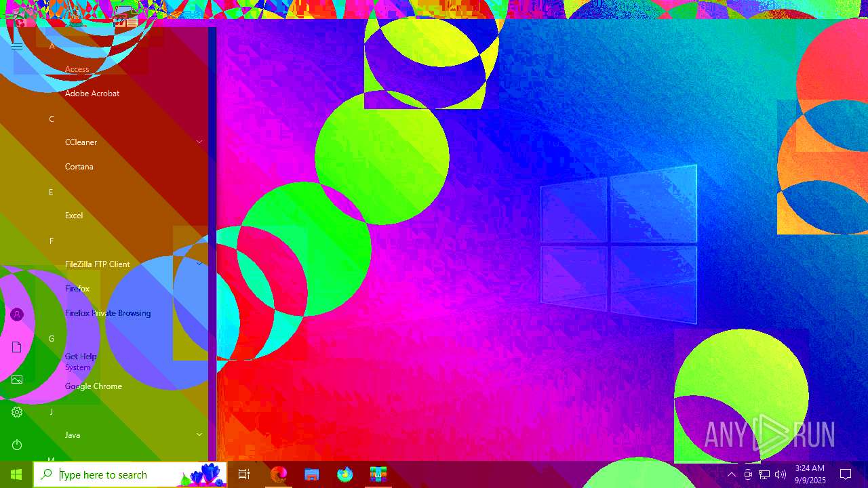Click the search box flower highlight image
The height and width of the screenshot is (488, 868).
click(x=203, y=474)
